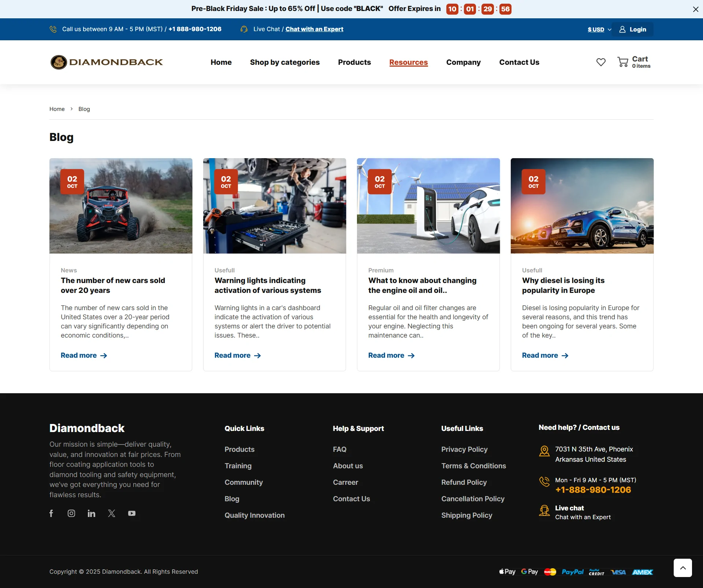Viewport: 703px width, 588px height.
Task: Open the $ USD currency dropdown
Action: pos(599,29)
